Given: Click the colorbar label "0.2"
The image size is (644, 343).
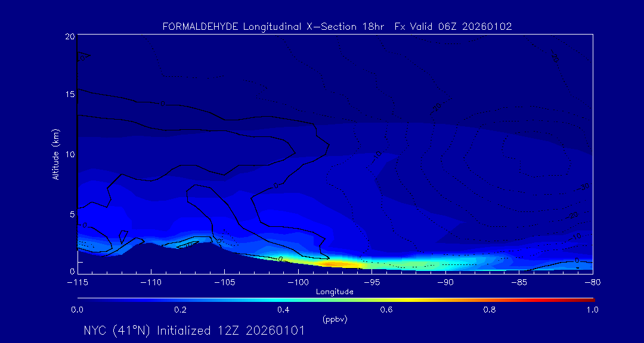Looking at the screenshot, I should [180, 310].
